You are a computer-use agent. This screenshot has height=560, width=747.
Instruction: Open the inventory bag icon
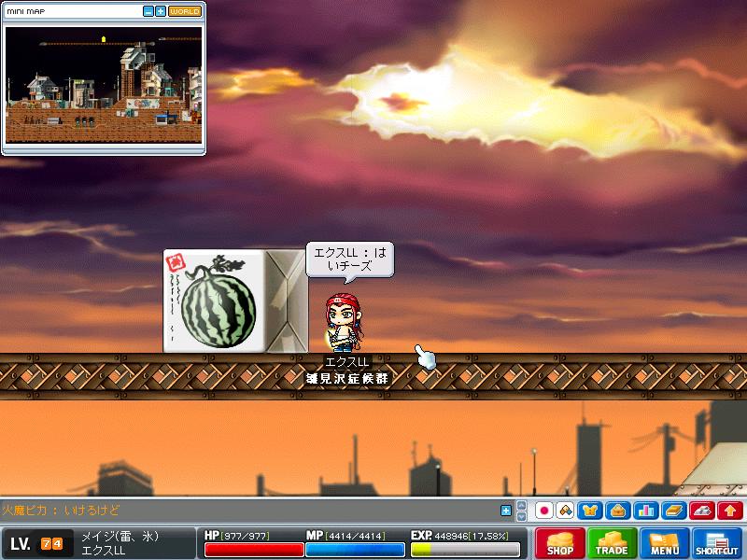618,511
